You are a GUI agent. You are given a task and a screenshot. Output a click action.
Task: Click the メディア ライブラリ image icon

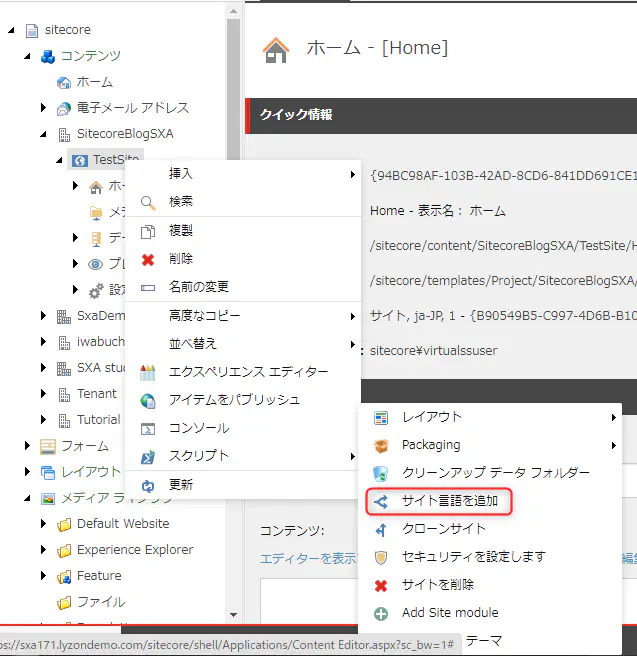pos(48,498)
